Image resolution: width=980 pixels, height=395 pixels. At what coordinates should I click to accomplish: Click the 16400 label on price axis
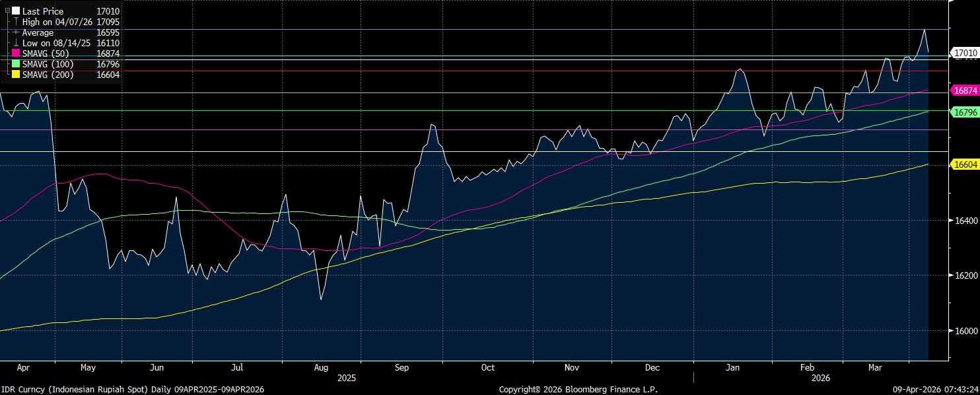point(966,220)
